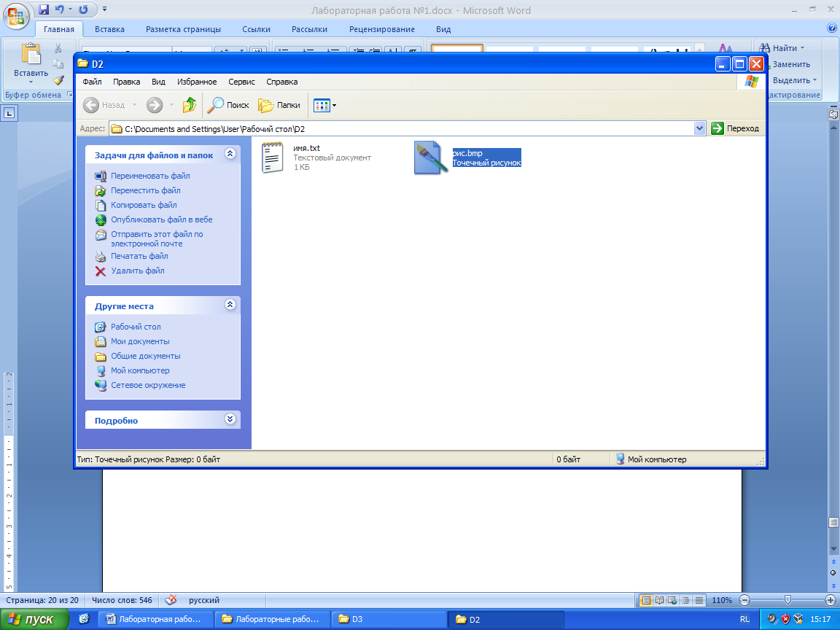Screen dimensions: 840x630
Task: Select the имя.txt notepad file icon
Action: [x=272, y=157]
